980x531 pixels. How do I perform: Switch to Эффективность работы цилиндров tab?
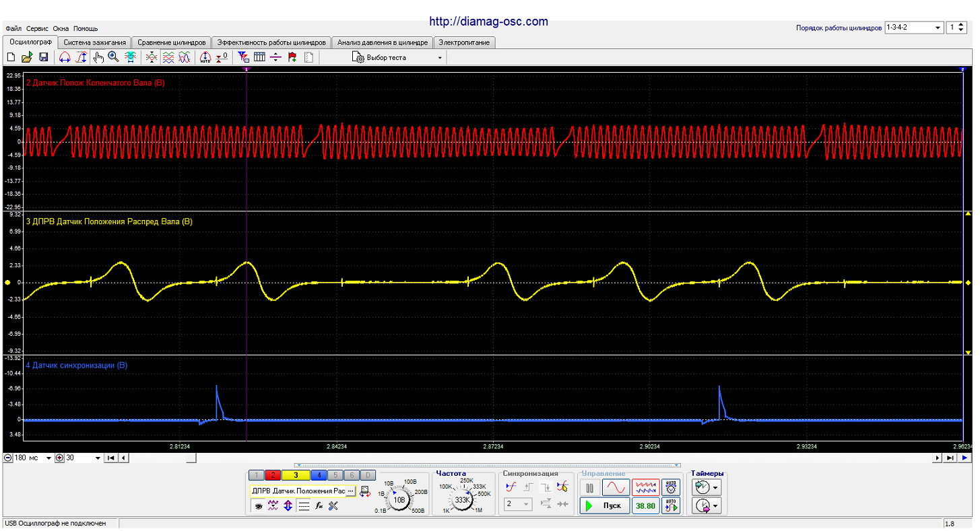[271, 42]
